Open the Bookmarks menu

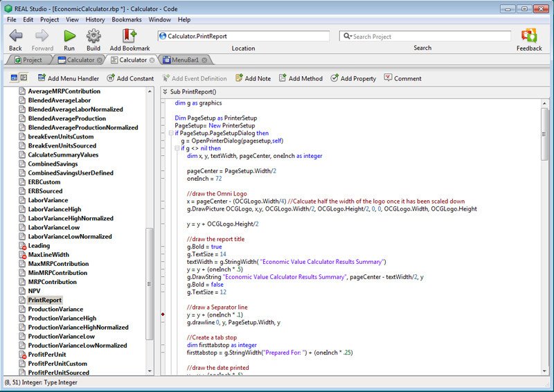127,20
